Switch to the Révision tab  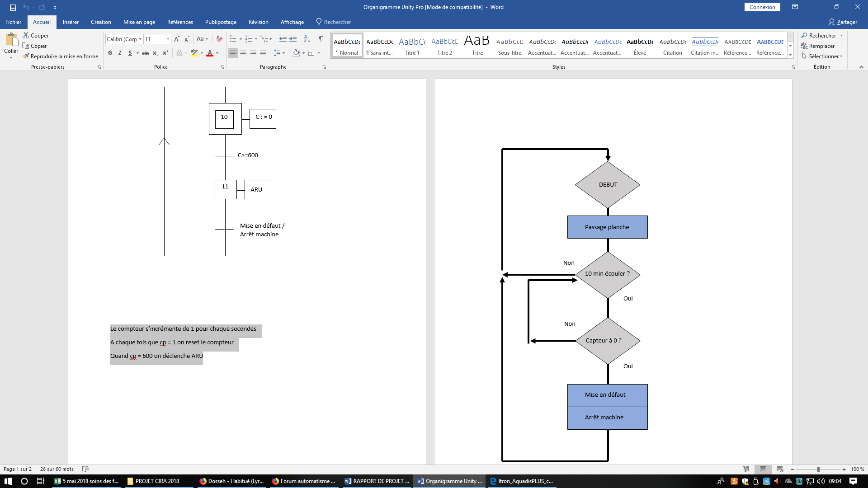point(258,22)
